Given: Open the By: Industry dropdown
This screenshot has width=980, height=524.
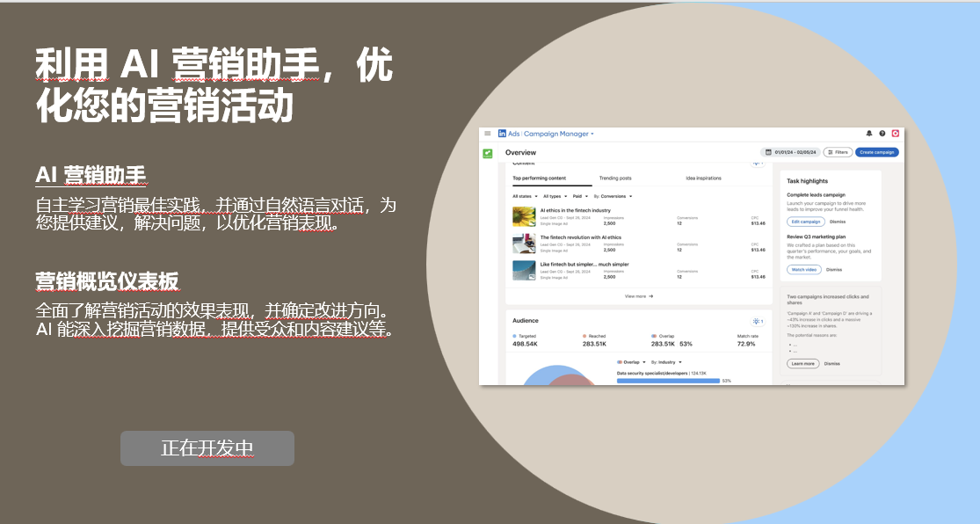Looking at the screenshot, I should click(x=666, y=362).
